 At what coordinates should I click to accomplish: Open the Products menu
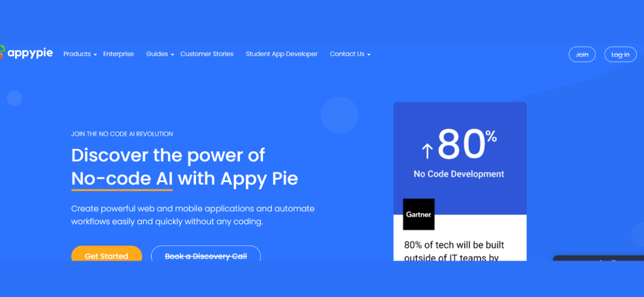[76, 54]
